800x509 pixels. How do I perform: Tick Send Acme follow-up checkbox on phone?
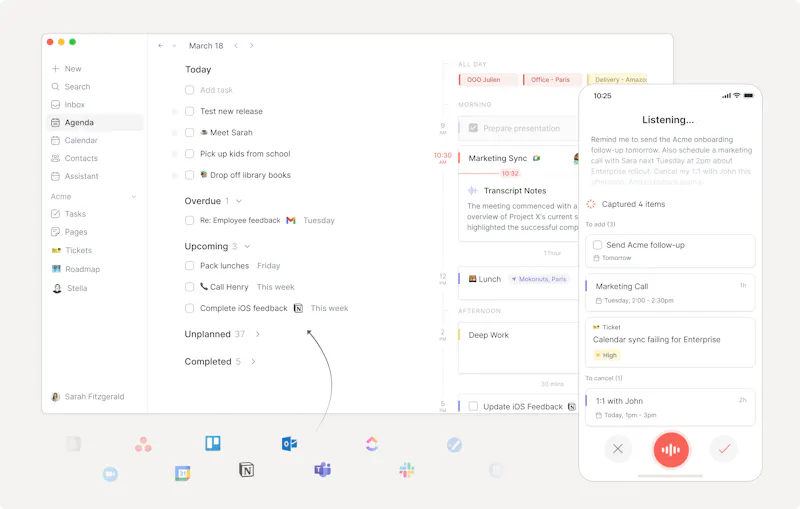(597, 245)
